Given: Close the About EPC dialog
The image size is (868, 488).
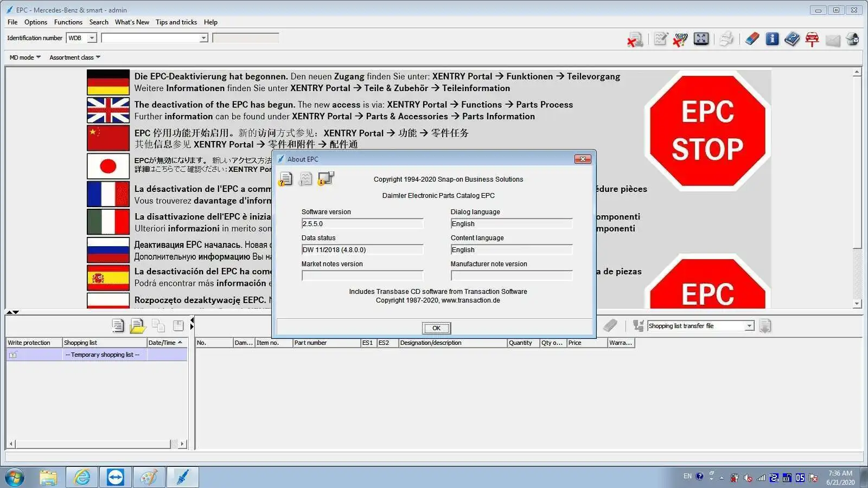Looking at the screenshot, I should [x=582, y=159].
